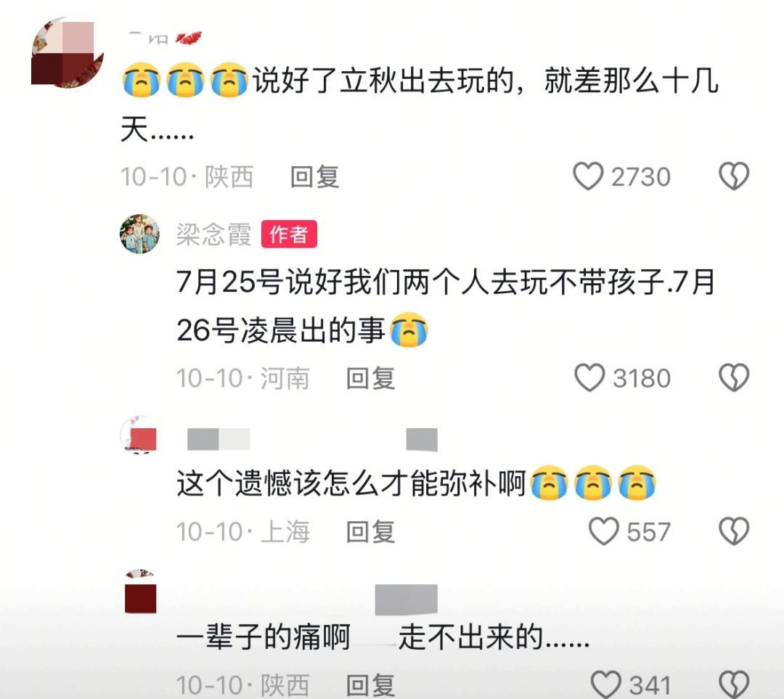Dislike the first comment from 陕西
Viewport: 784px width, 699px height.
(x=733, y=176)
